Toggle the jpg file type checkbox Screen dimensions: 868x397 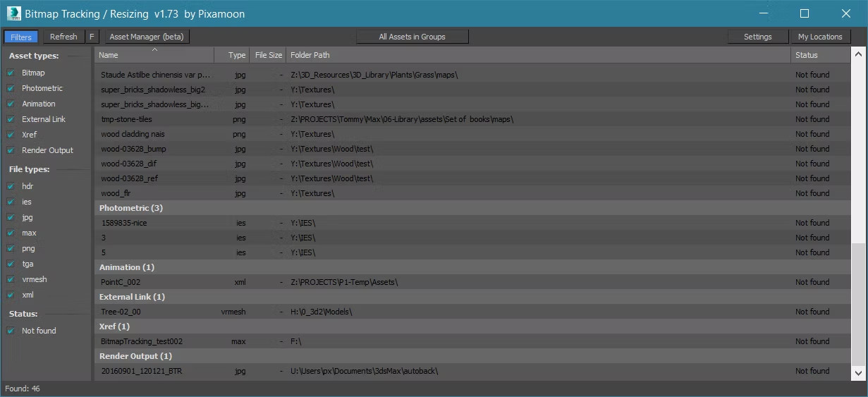[11, 217]
